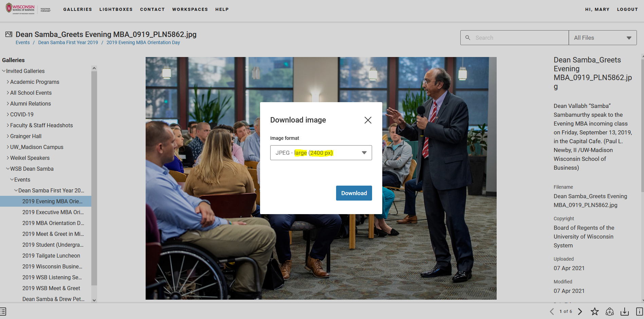Click into the Search field
Viewport: 644px width, 319px height.
(x=519, y=38)
